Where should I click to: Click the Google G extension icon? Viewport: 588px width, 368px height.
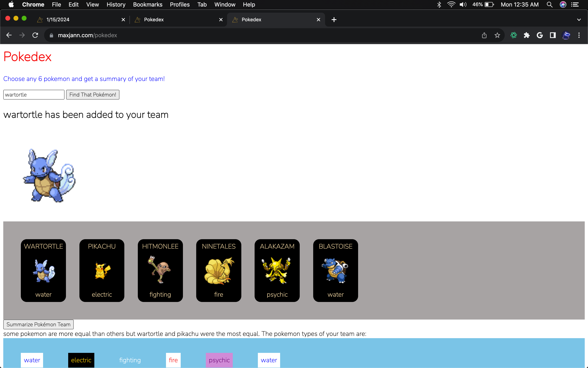(x=540, y=35)
